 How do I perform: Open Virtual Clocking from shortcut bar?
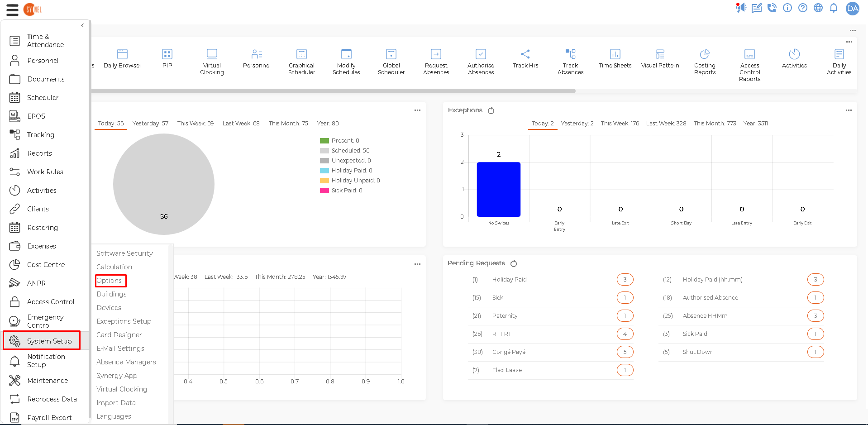(212, 62)
